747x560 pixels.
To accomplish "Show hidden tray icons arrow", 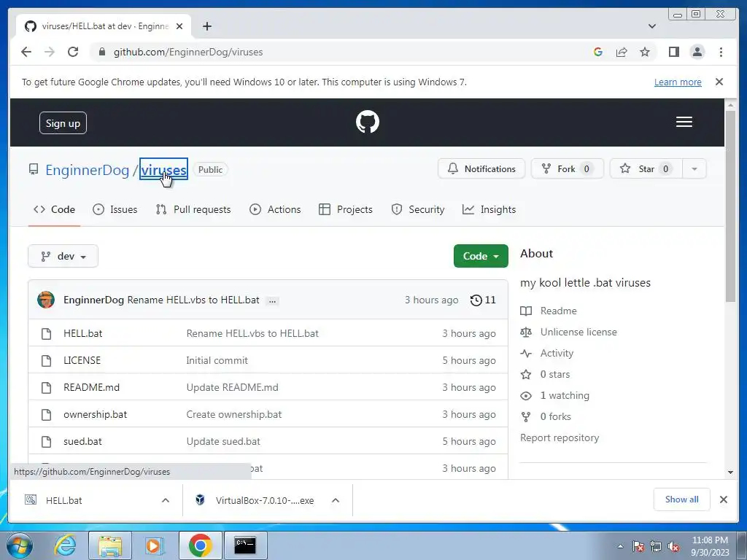I will (620, 546).
